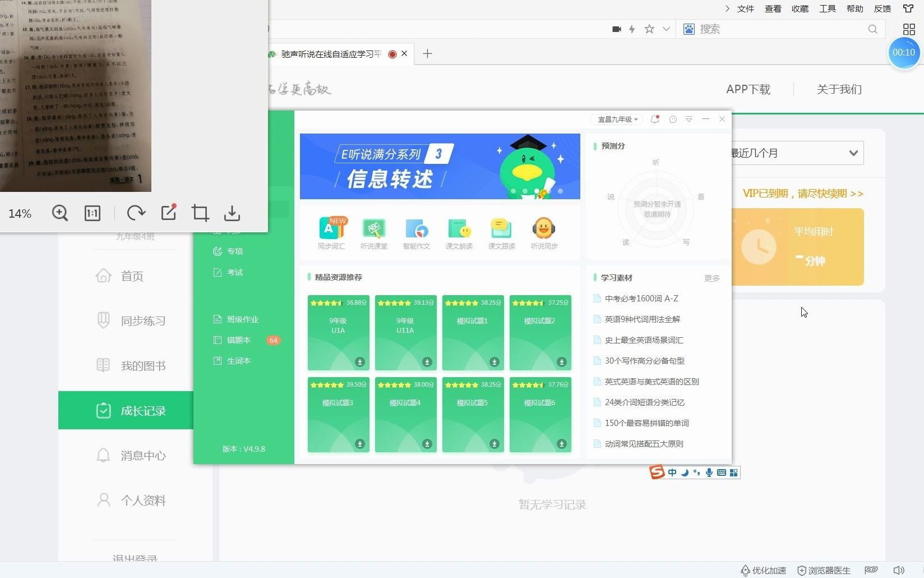Launch 智能作文 writing tool
This screenshot has width=924, height=578.
pos(417,233)
